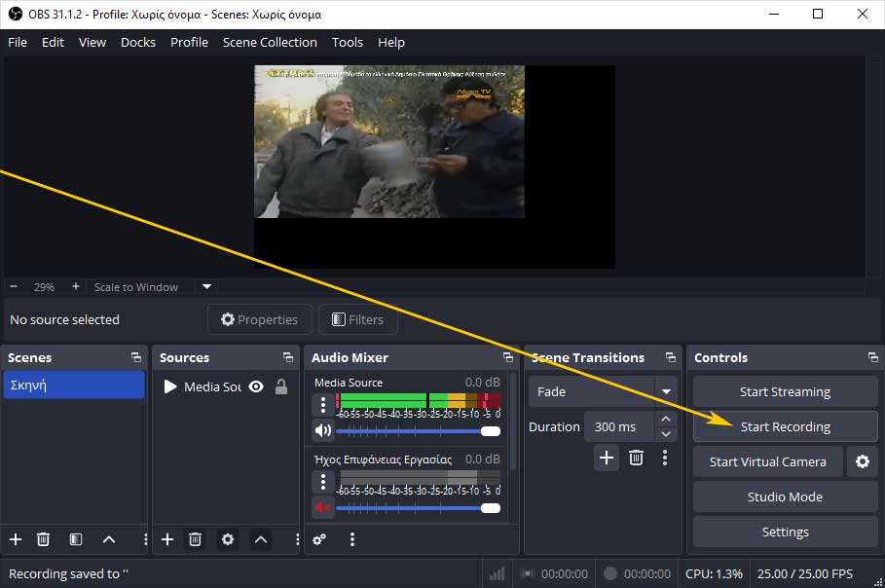Open scene filters icon in Scenes toolbar

(x=76, y=539)
